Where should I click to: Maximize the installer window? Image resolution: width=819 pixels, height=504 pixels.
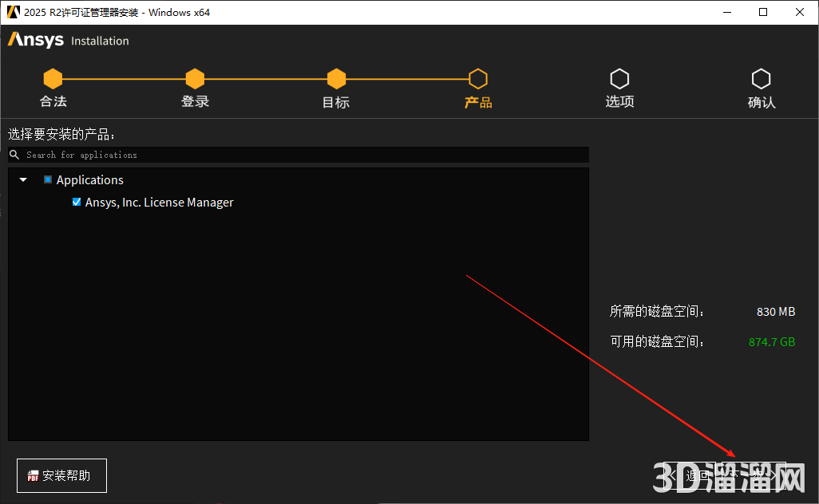click(763, 12)
